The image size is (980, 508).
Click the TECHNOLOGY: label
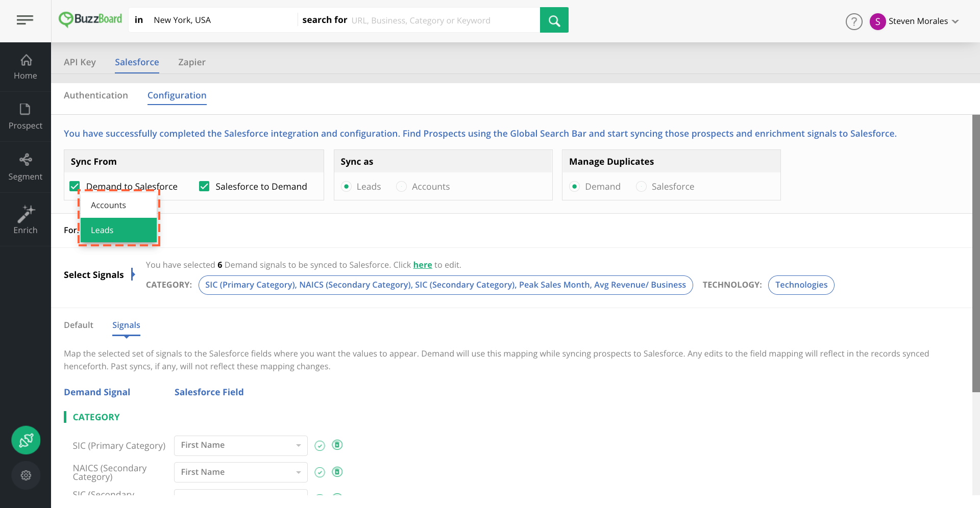(732, 285)
